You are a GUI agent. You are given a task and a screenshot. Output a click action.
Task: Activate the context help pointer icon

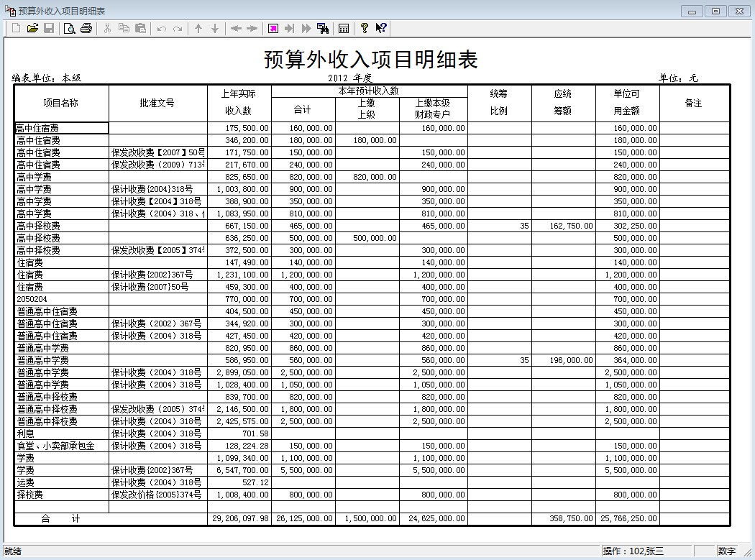point(381,29)
